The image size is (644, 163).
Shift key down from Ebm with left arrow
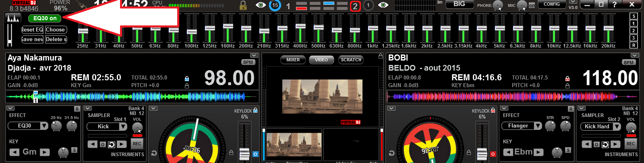tap(508, 153)
